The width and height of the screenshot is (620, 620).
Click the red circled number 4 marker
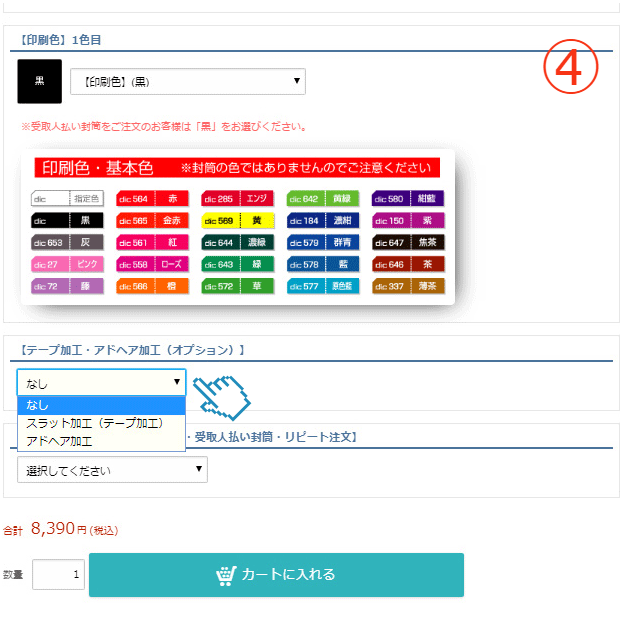[x=571, y=66]
